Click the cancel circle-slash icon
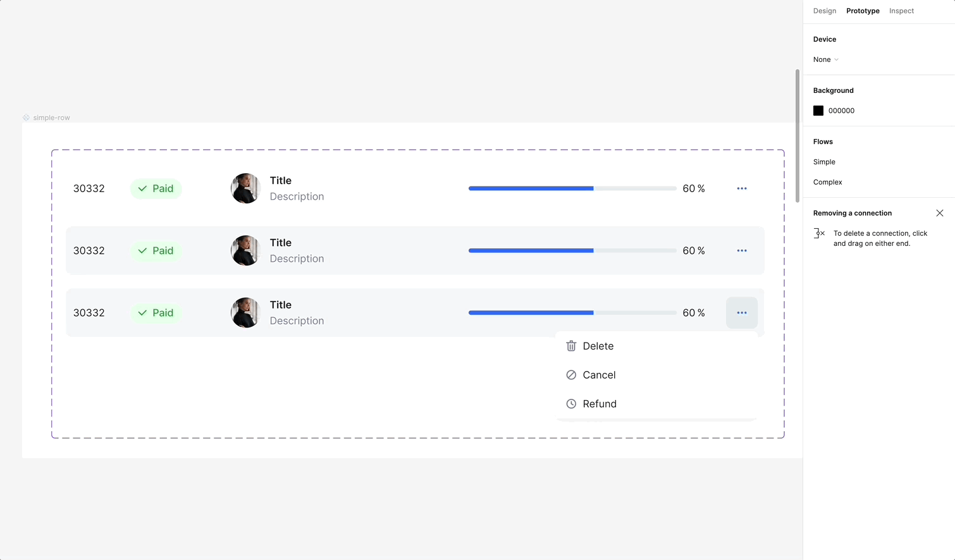Viewport: 955px width, 560px height. coord(571,375)
